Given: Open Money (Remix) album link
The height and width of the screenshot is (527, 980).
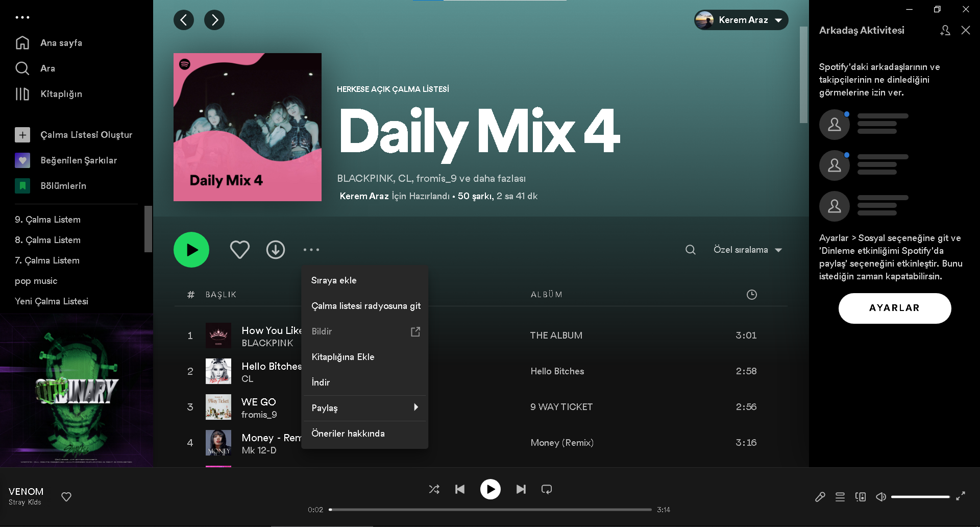Looking at the screenshot, I should tap(562, 443).
